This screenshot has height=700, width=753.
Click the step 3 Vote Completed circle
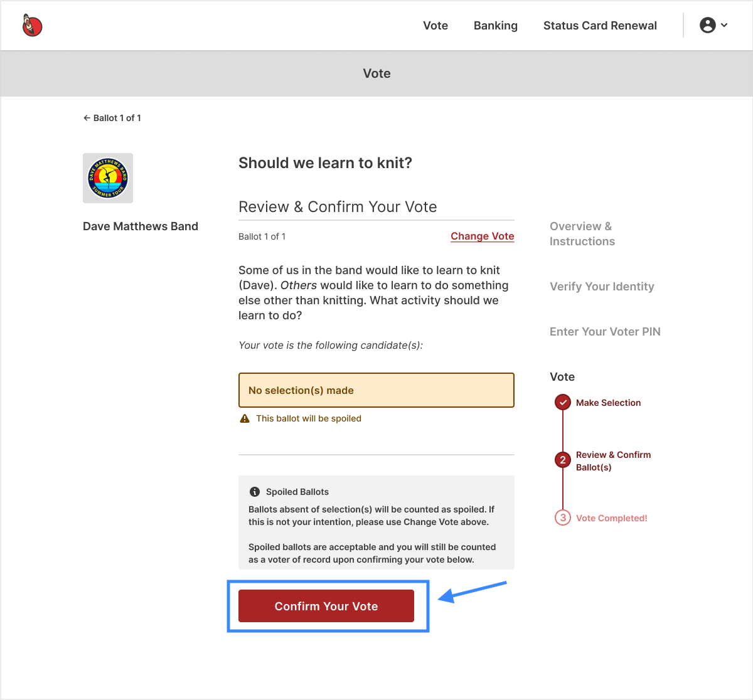coord(563,517)
